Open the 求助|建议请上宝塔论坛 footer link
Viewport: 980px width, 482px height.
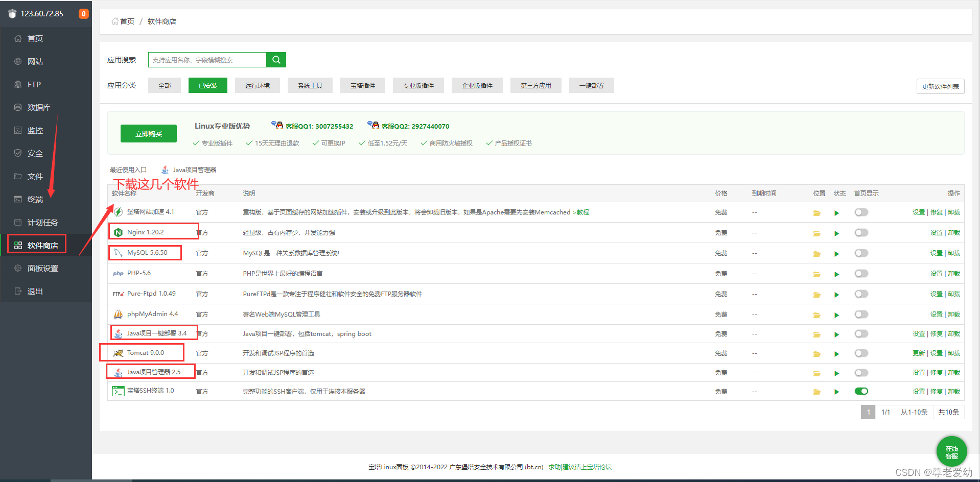(x=580, y=467)
